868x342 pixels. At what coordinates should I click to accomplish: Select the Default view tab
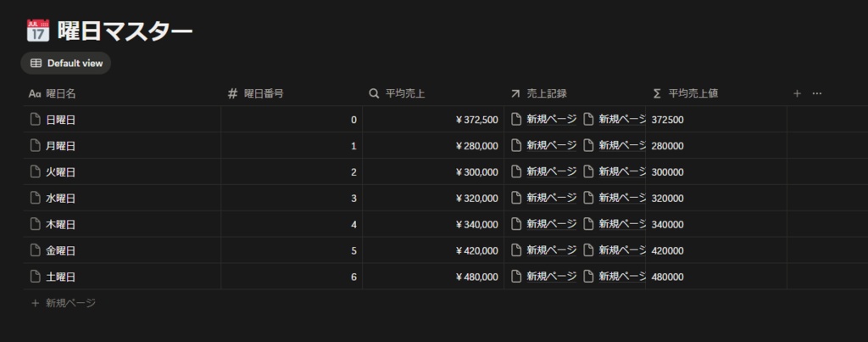pos(66,63)
